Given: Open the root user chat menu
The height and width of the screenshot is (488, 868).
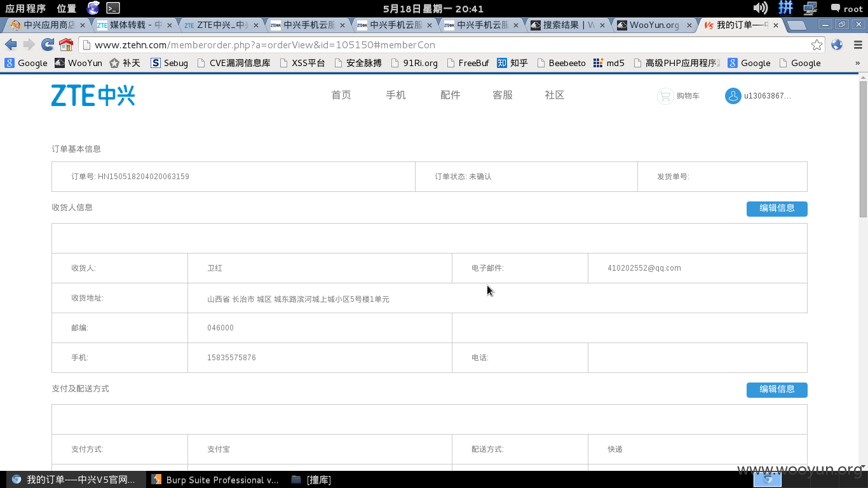Looking at the screenshot, I should (847, 9).
